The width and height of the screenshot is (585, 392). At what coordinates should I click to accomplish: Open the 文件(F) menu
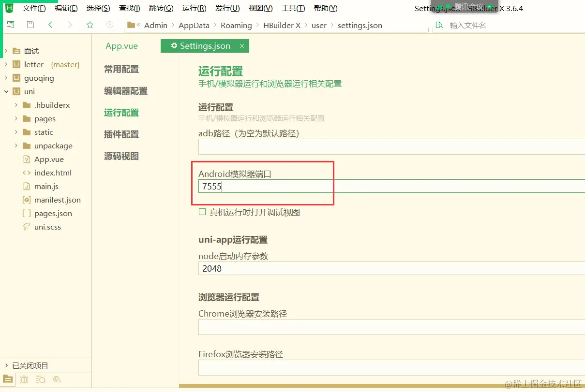34,8
